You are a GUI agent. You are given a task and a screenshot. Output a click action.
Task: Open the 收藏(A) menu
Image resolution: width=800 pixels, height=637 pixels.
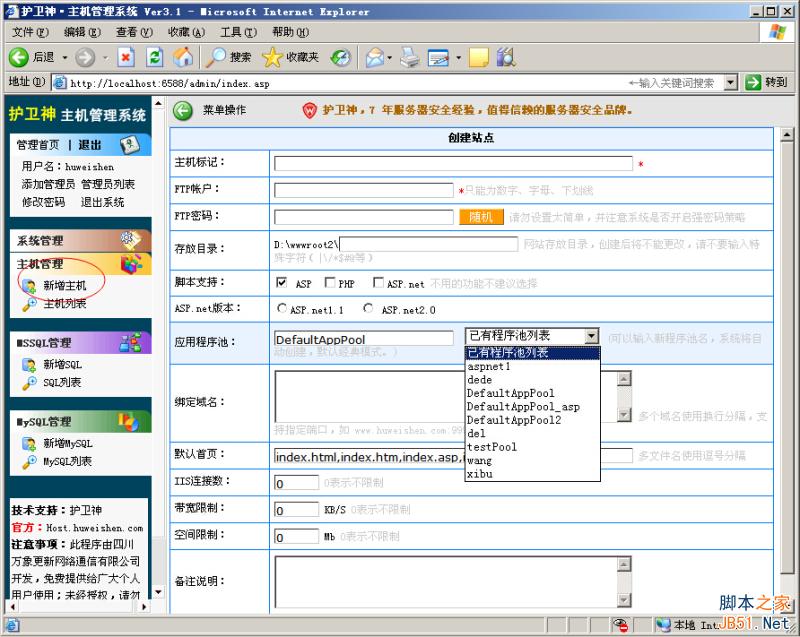pyautogui.click(x=186, y=32)
